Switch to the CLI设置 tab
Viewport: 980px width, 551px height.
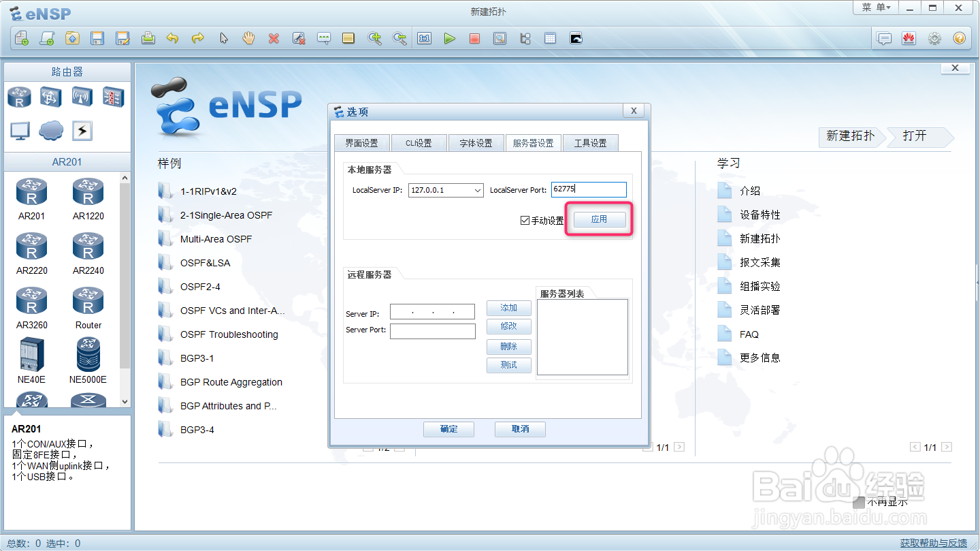tap(419, 142)
